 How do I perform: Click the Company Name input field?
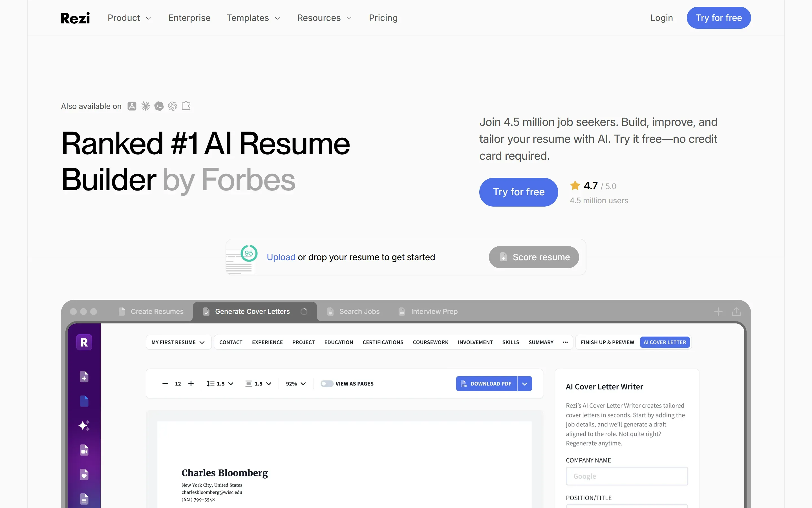[627, 476]
